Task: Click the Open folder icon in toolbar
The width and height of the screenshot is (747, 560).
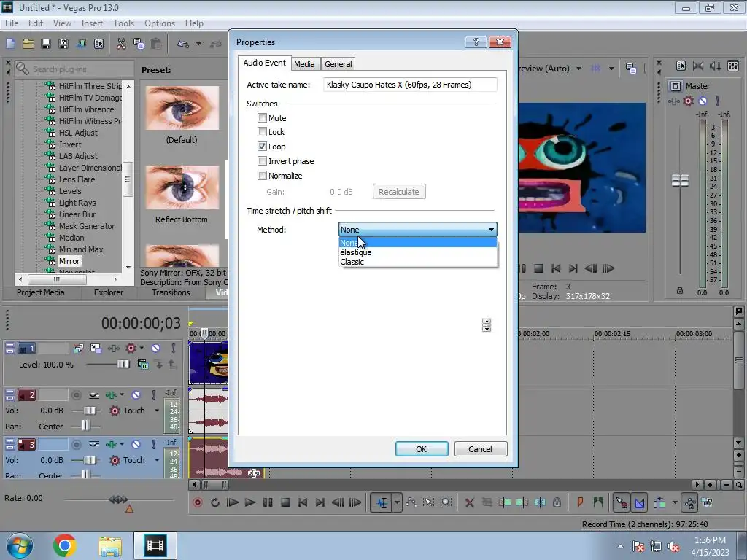Action: tap(28, 44)
